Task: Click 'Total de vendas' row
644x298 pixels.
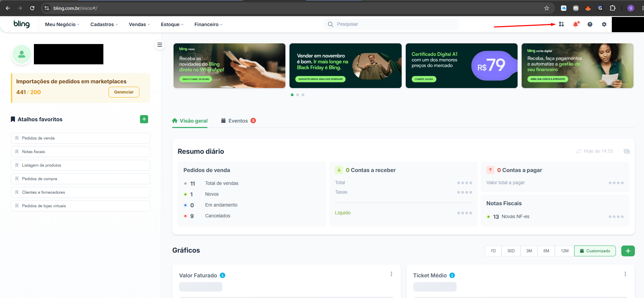Action: point(211,183)
